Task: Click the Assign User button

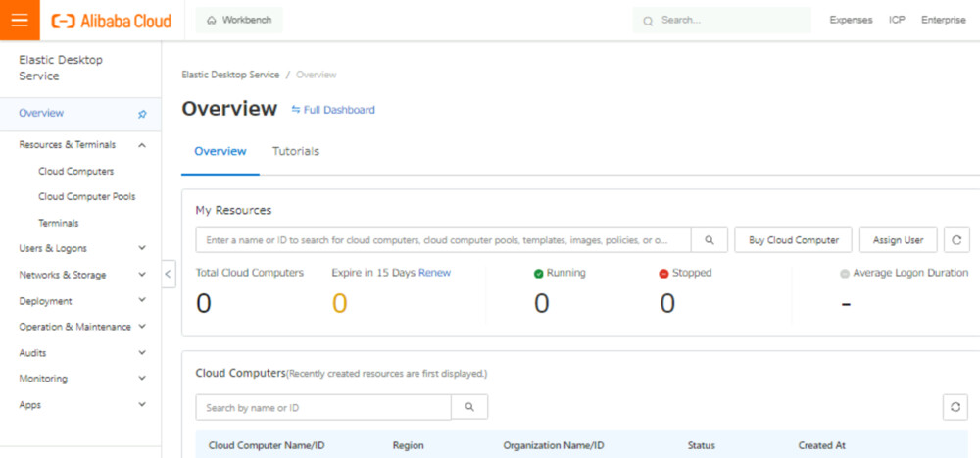Action: pyautogui.click(x=898, y=239)
